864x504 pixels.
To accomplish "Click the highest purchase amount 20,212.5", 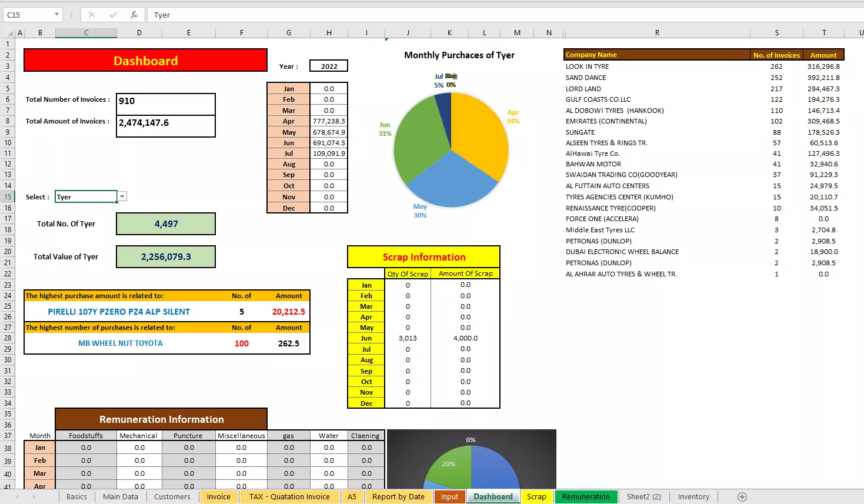I will tap(288, 312).
